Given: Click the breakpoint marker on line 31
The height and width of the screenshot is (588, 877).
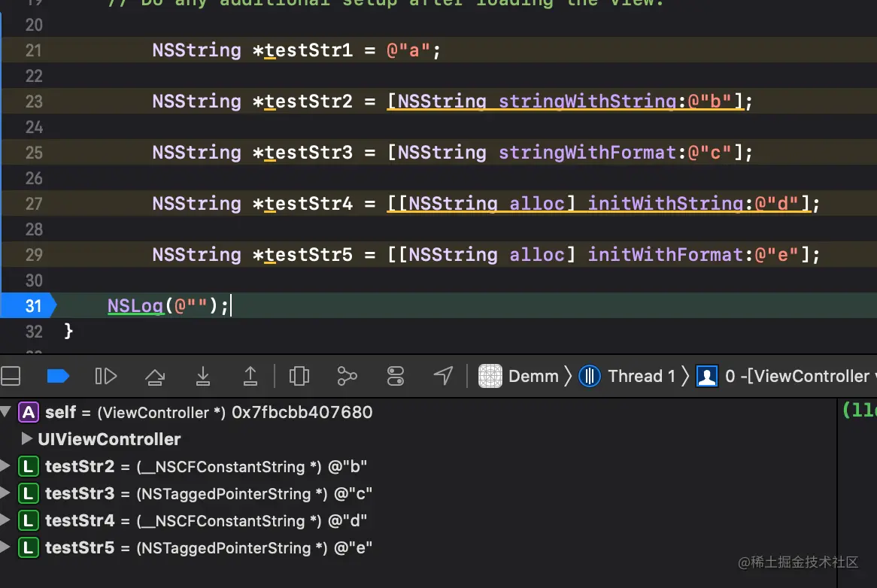Looking at the screenshot, I should click(29, 305).
